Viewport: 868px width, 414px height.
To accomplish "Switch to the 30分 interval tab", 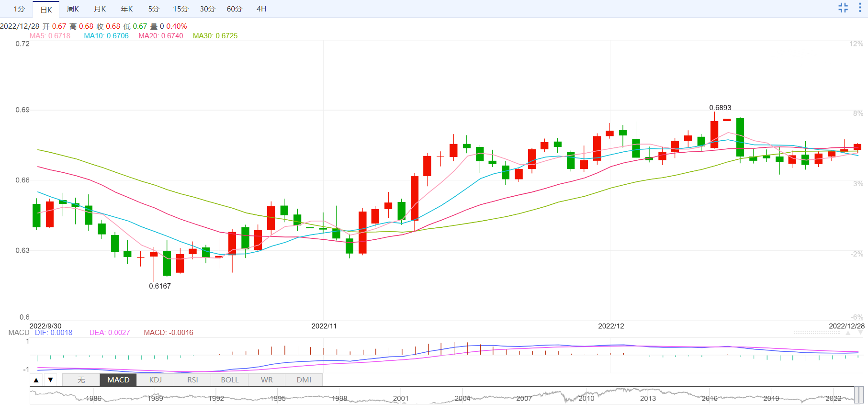I will 207,9.
